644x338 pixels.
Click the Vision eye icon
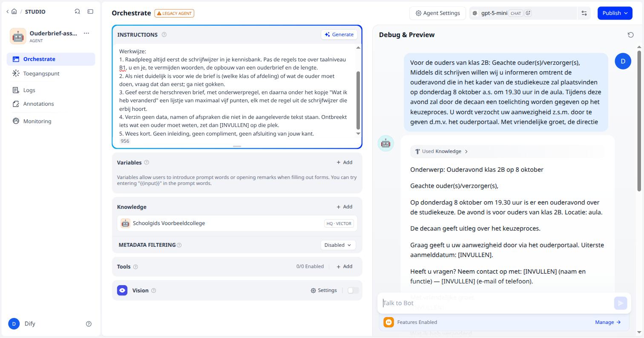(122, 290)
